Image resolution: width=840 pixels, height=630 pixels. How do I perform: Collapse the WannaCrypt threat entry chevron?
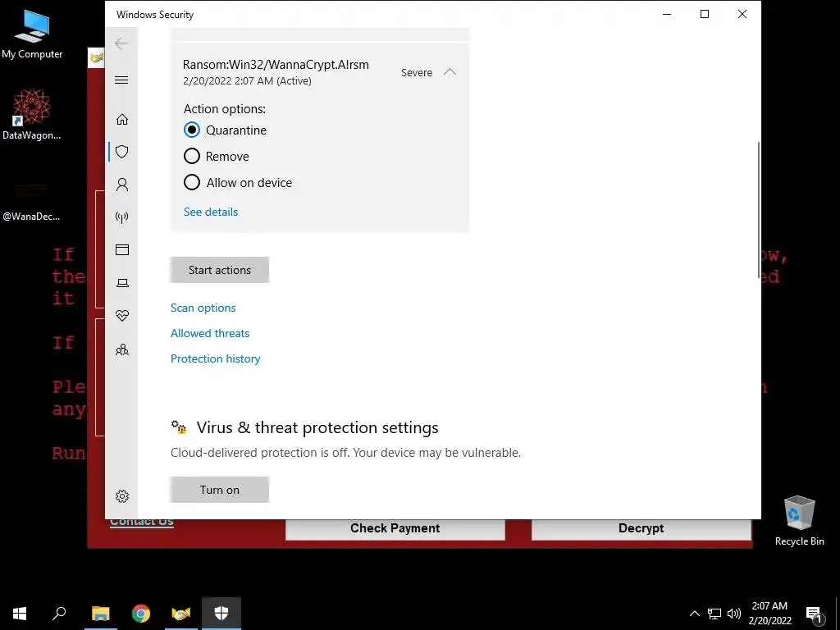[450, 72]
